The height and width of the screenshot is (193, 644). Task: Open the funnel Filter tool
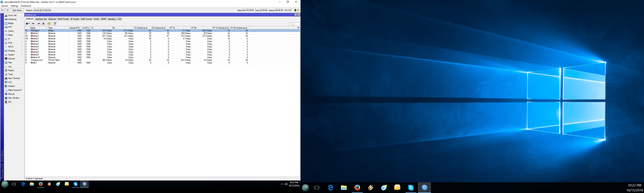55,24
